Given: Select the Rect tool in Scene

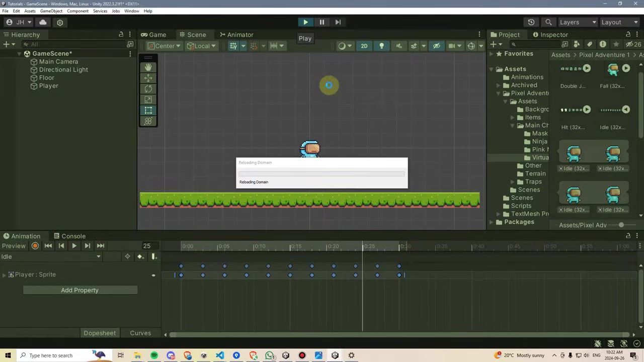Looking at the screenshot, I should click(x=148, y=110).
